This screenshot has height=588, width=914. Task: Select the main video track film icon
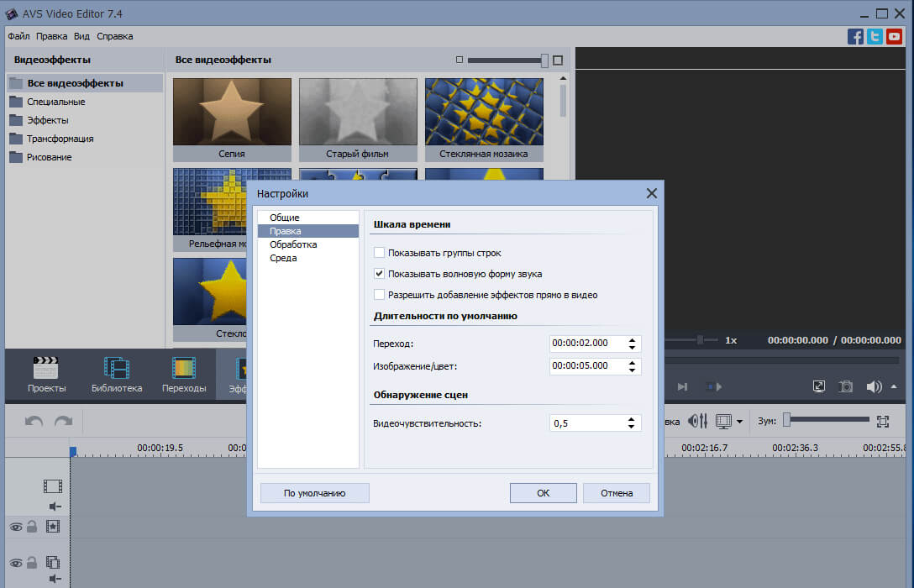52,486
